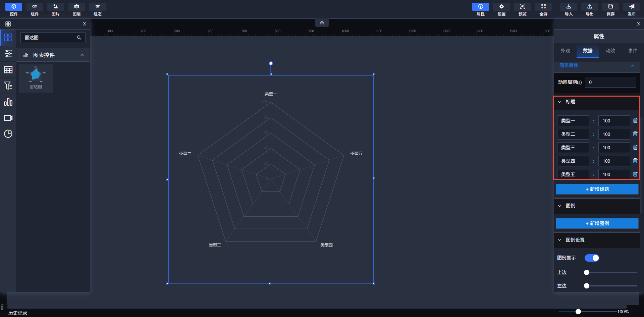This screenshot has width=644, height=317.
Task: Toggle the 图例显示 switch
Action: 592,258
